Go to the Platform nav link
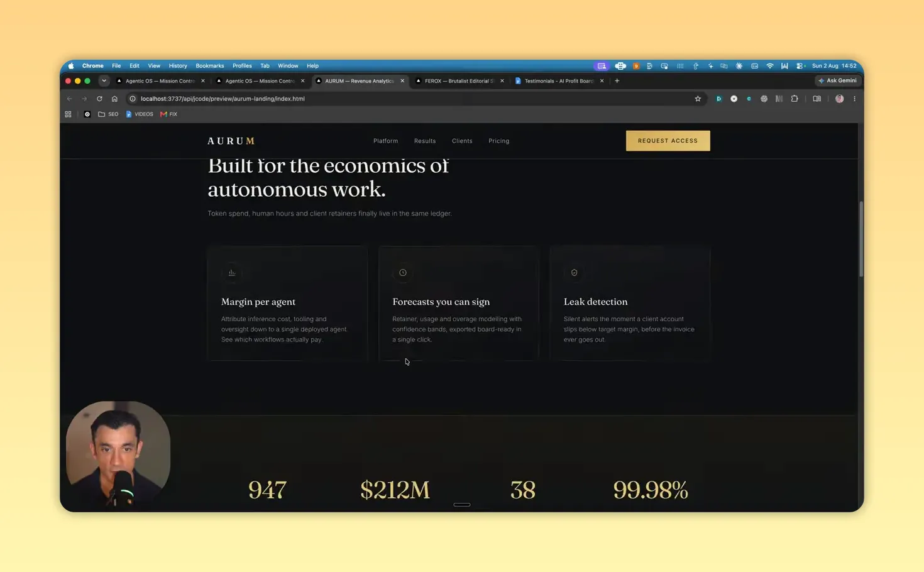924x572 pixels. pos(385,141)
